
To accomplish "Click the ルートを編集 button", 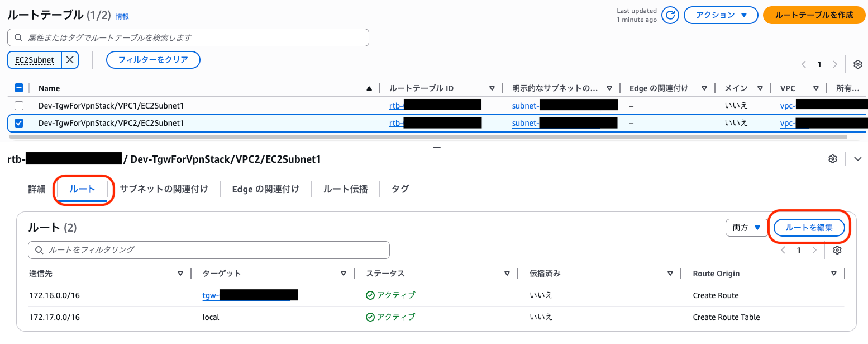I will pyautogui.click(x=809, y=228).
